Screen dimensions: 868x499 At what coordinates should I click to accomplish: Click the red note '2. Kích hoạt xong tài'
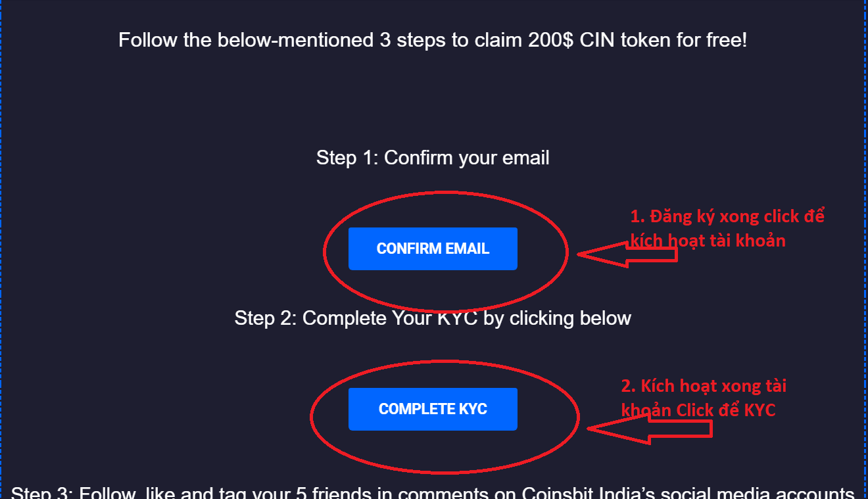pyautogui.click(x=704, y=386)
